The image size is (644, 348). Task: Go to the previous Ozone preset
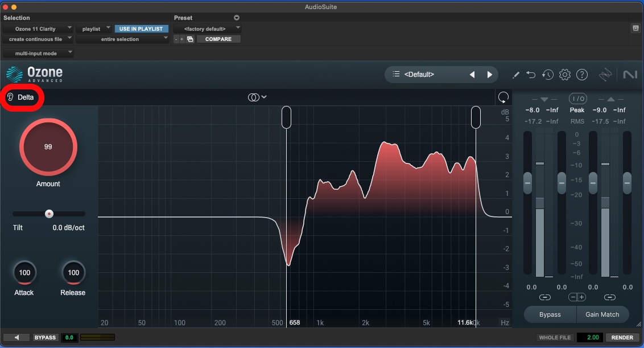point(472,75)
